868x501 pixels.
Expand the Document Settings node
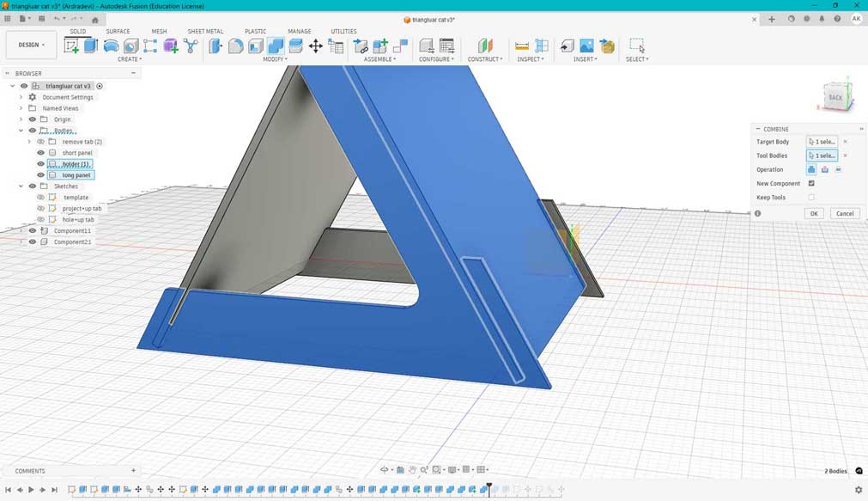coord(21,97)
